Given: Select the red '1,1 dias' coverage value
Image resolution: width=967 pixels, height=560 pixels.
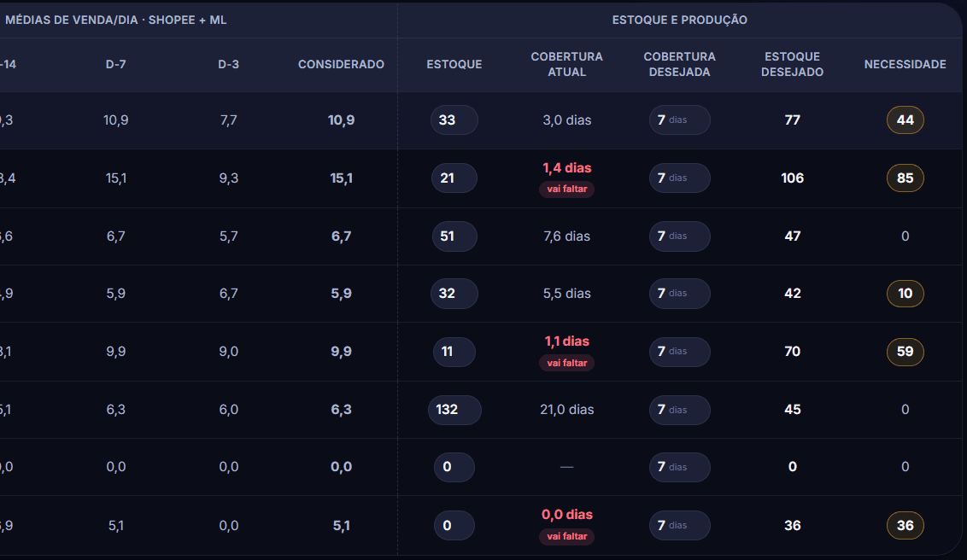Looking at the screenshot, I should pyautogui.click(x=566, y=341).
